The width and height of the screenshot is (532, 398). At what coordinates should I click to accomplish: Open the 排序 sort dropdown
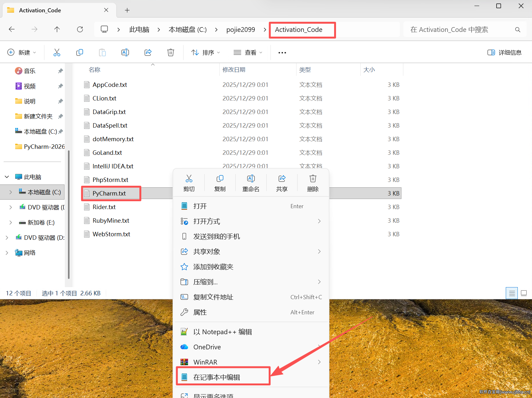coord(205,52)
